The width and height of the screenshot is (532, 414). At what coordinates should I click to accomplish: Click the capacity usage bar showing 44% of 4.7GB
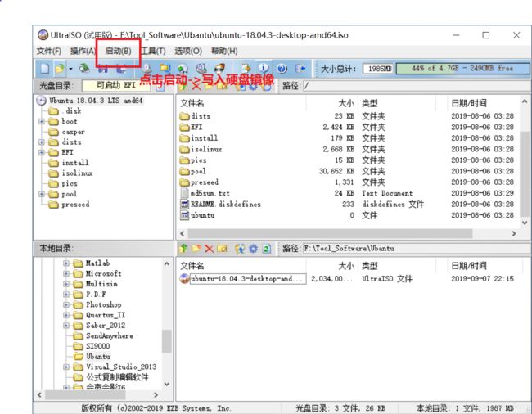click(462, 69)
